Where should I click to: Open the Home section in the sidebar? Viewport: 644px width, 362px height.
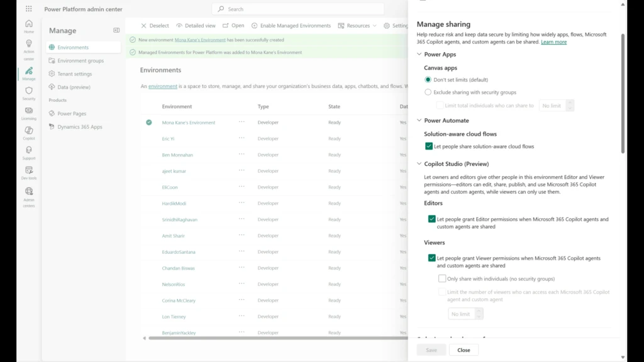pos(29,23)
